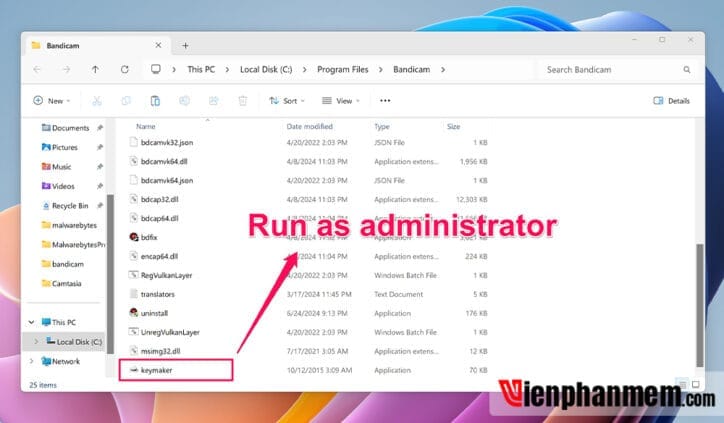The image size is (724, 423).
Task: Go back with the Back arrow
Action: coord(37,69)
